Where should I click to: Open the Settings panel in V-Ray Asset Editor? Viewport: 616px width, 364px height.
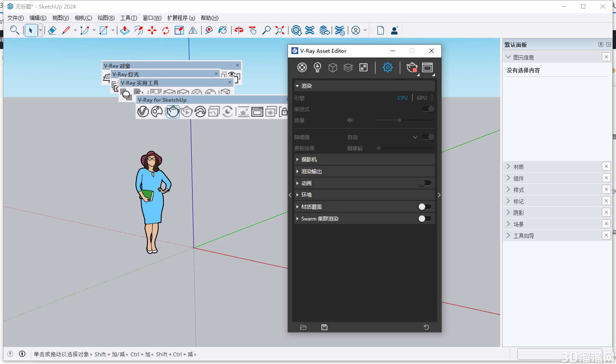(388, 67)
